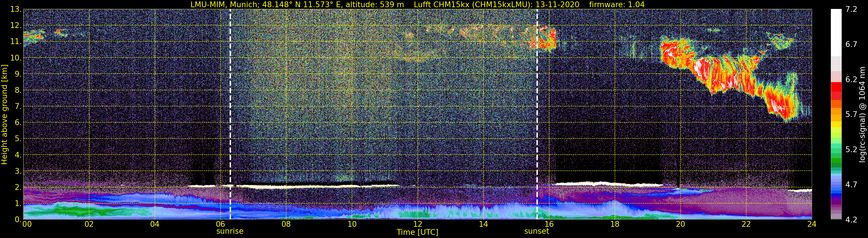This screenshot has width=868, height=238.
Task: Click the '1.' height axis tick label
Action: 18,203
